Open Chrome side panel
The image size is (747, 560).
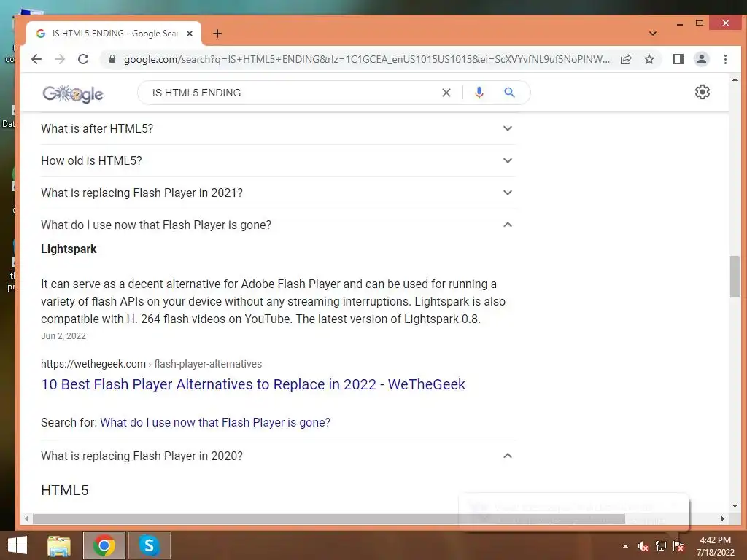coord(678,59)
